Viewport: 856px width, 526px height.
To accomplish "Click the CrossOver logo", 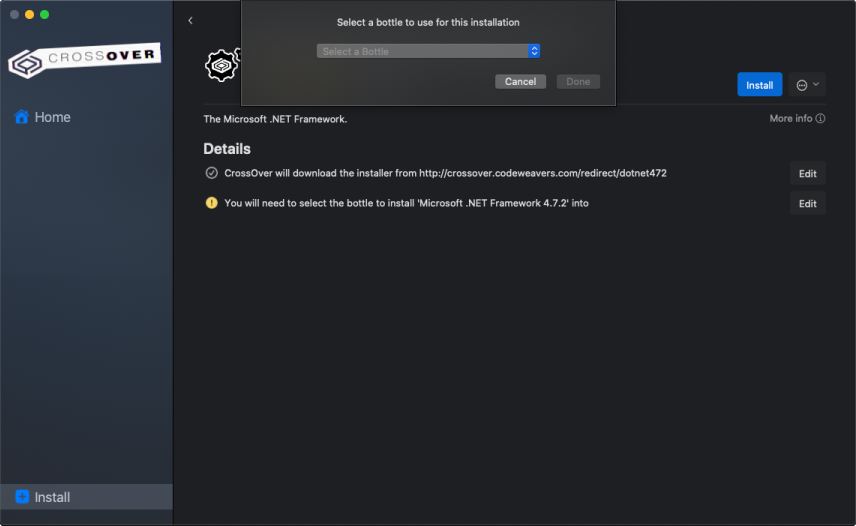I will (84, 60).
